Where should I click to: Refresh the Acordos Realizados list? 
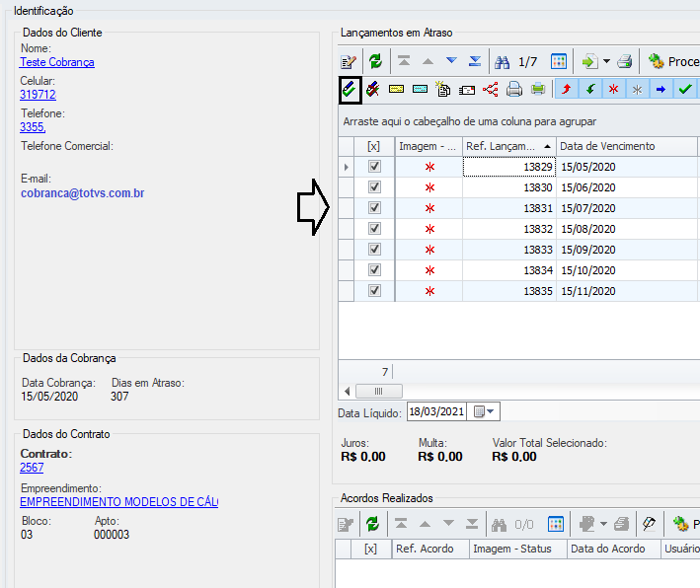tap(373, 524)
